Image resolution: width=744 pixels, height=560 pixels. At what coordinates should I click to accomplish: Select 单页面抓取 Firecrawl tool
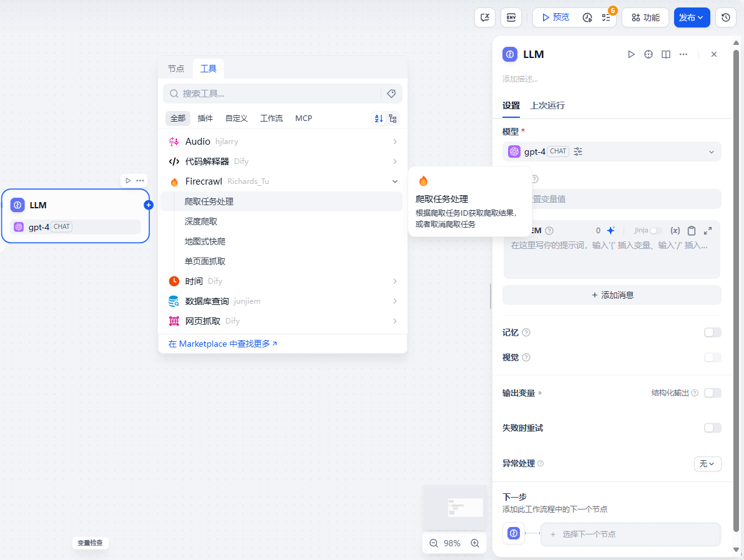point(281,261)
